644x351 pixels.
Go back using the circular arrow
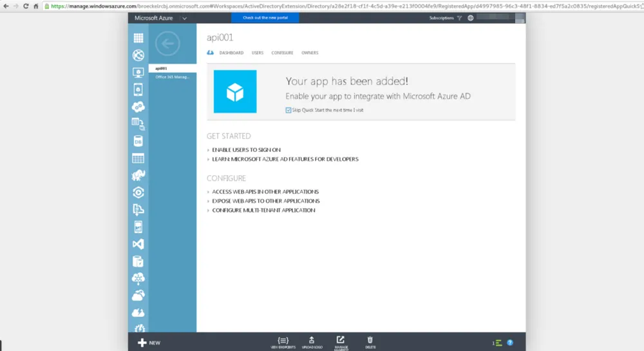[167, 43]
